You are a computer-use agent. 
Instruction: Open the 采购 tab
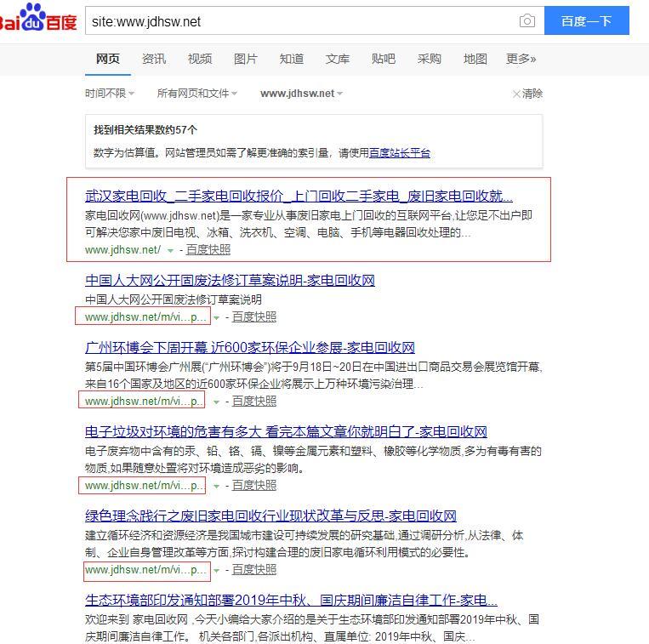[x=430, y=60]
